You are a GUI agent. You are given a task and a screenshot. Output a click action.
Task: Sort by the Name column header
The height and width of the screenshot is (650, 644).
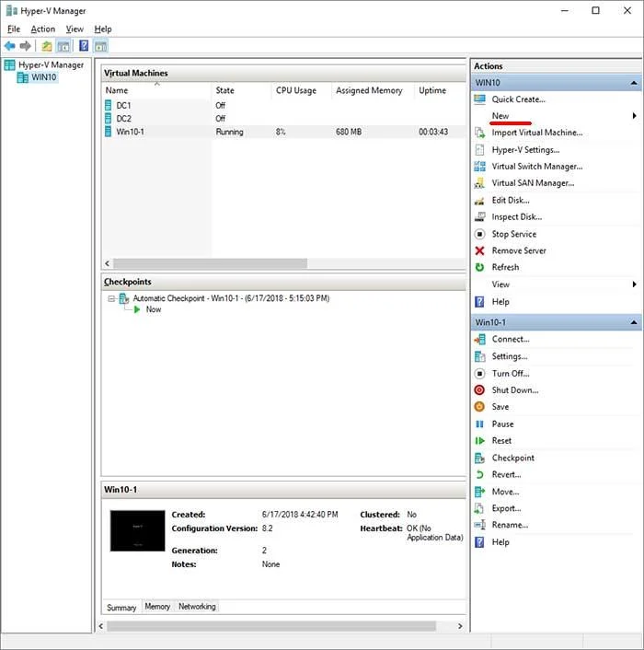coord(157,90)
